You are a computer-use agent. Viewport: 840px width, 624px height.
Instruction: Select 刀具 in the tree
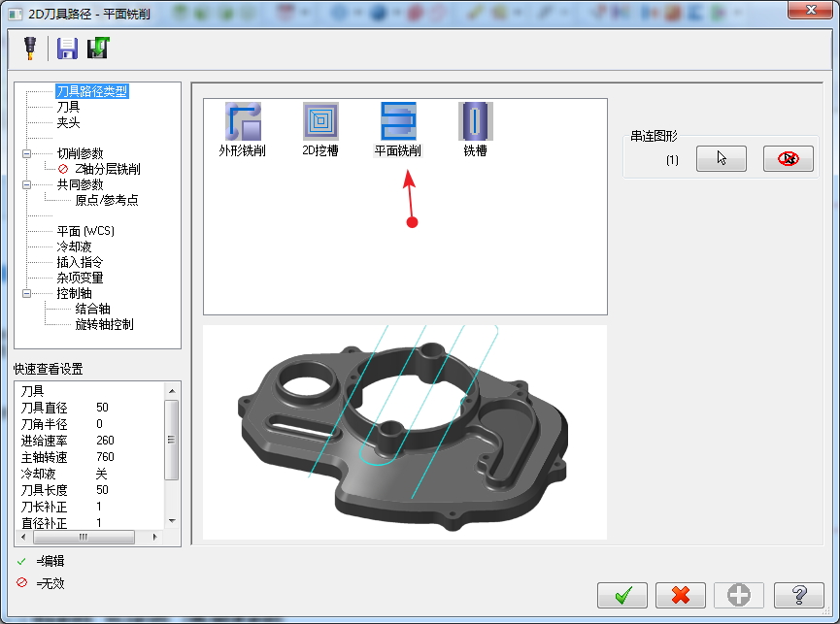click(68, 107)
